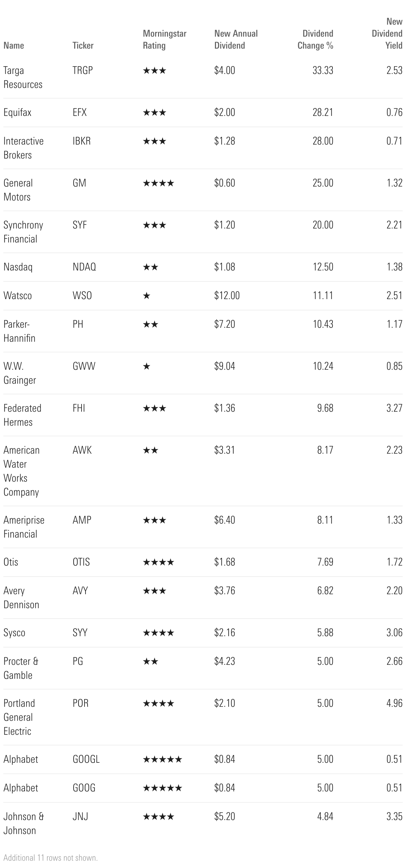Image resolution: width=406 pixels, height=868 pixels.
Task: Click Portland General Electric's 4.96 yield
Action: click(x=394, y=703)
